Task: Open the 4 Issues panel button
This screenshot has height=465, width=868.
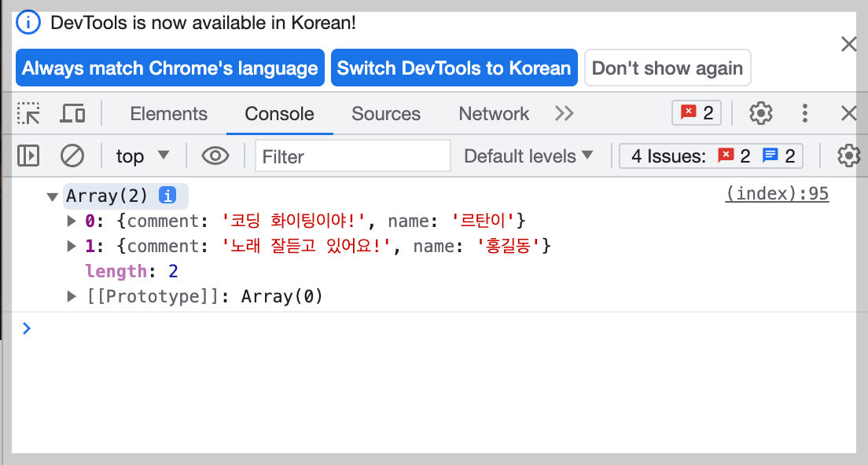Action: [x=711, y=156]
